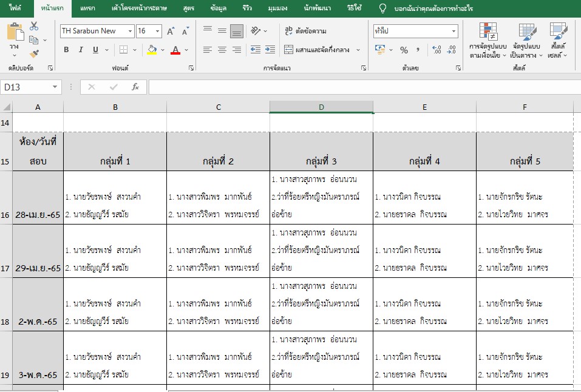The height and width of the screenshot is (392, 581).
Task: Select row 16 header
Action: (x=5, y=197)
